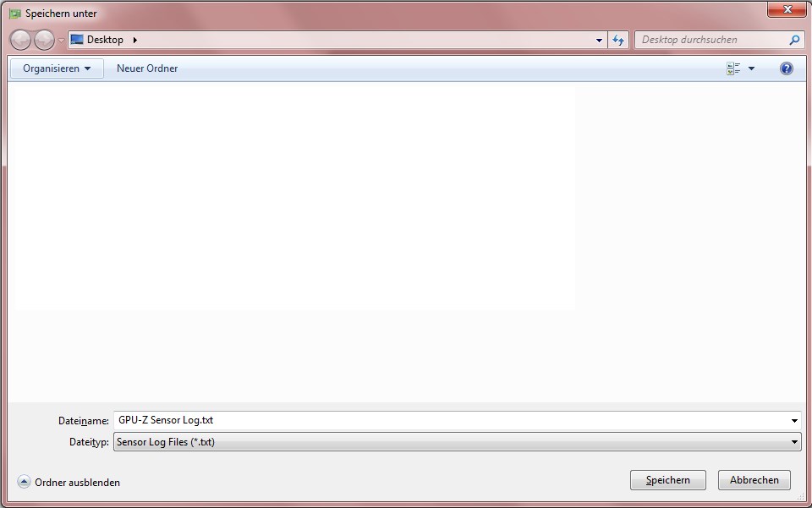Click the forward navigation arrow
This screenshot has height=508, width=812.
44,40
